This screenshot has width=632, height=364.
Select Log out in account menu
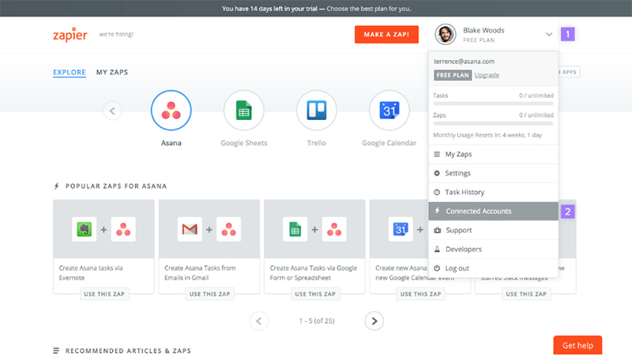[457, 268]
